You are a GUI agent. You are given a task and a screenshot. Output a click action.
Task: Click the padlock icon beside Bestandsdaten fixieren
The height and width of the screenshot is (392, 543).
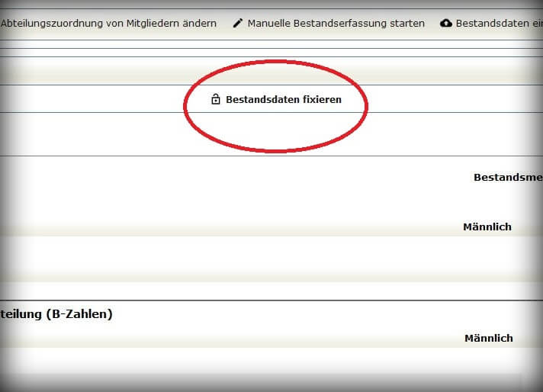(215, 99)
